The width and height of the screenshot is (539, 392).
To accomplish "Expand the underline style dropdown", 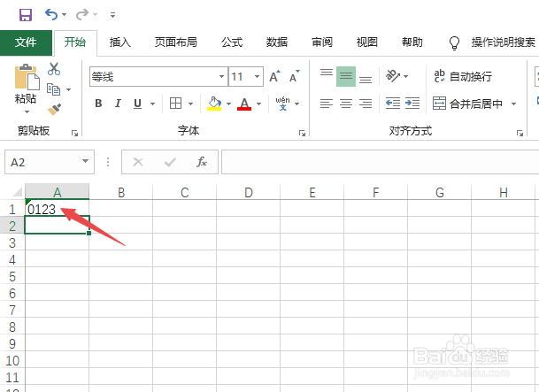I will click(152, 104).
